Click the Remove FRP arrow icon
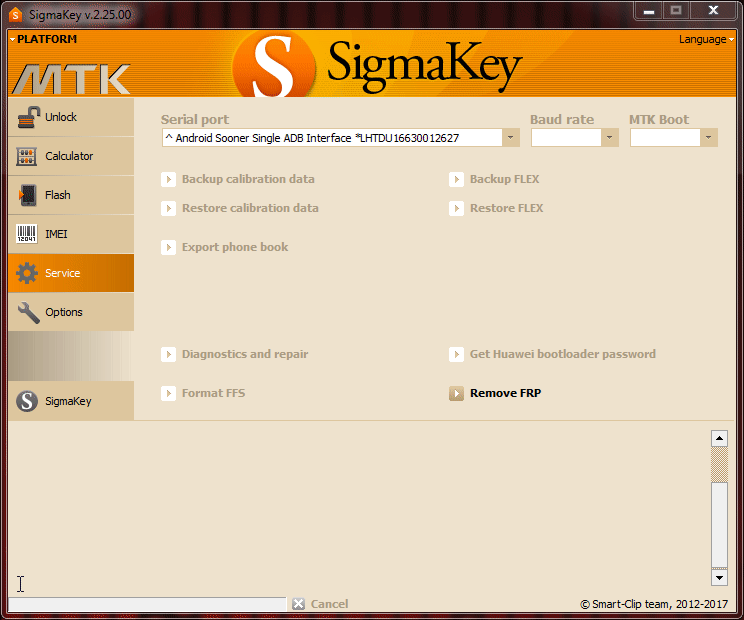 coord(456,394)
